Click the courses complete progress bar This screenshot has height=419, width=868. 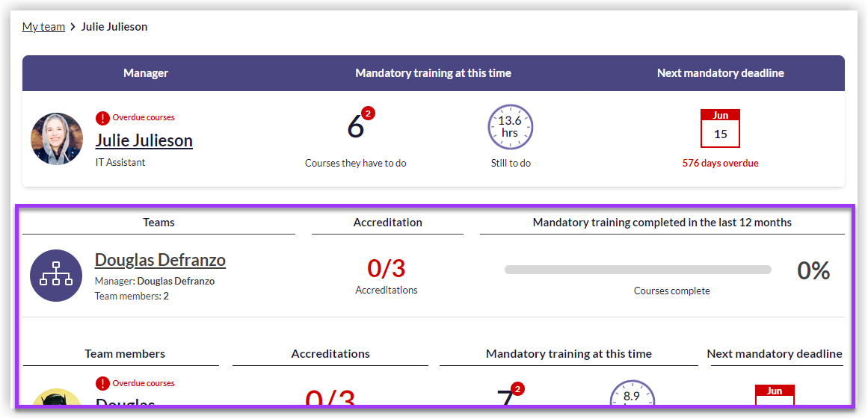638,270
